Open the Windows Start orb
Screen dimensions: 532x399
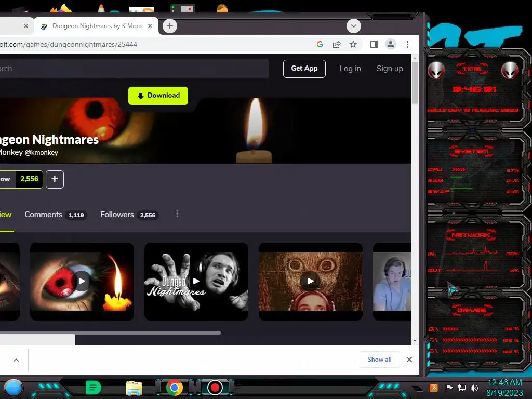14,388
